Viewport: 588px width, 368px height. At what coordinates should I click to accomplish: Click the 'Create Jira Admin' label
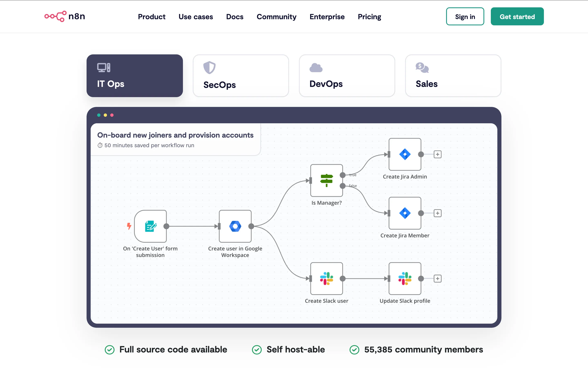click(x=405, y=177)
